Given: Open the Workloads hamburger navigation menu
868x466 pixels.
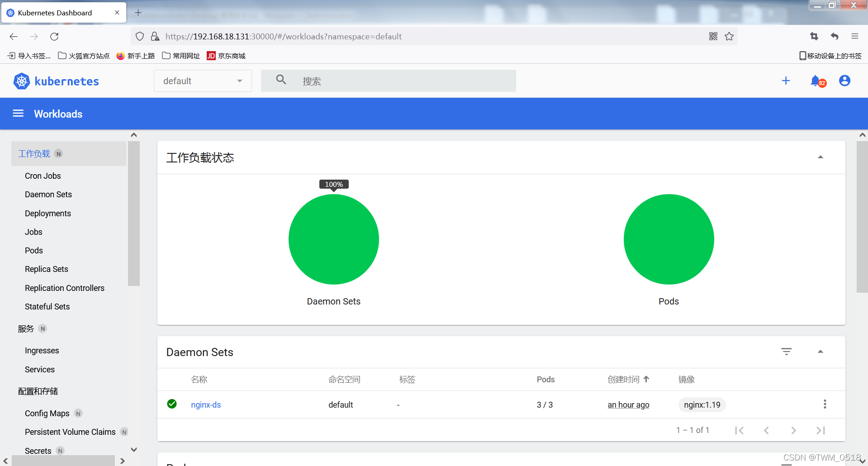Looking at the screenshot, I should [x=18, y=114].
